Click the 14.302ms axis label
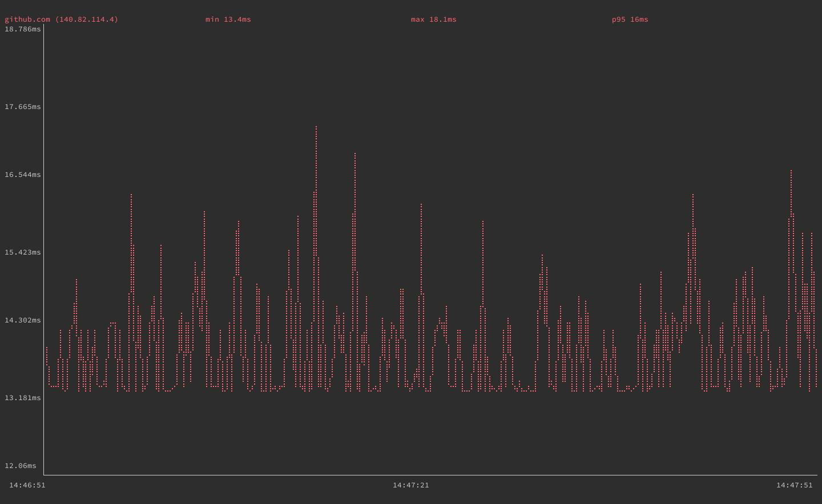This screenshot has width=822, height=504. (22, 321)
